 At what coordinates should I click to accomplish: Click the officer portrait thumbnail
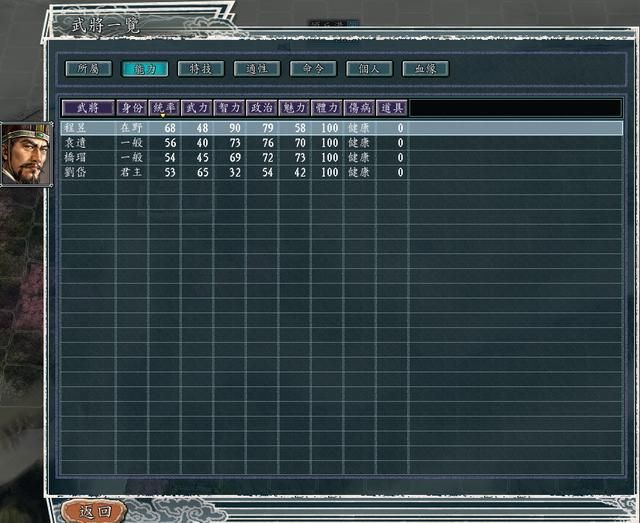coord(26,154)
